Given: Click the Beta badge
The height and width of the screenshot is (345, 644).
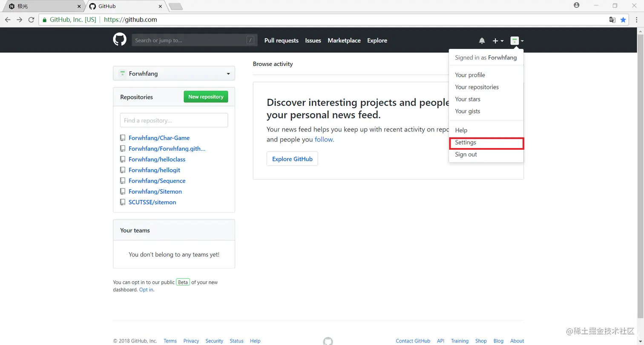Looking at the screenshot, I should coord(183,282).
